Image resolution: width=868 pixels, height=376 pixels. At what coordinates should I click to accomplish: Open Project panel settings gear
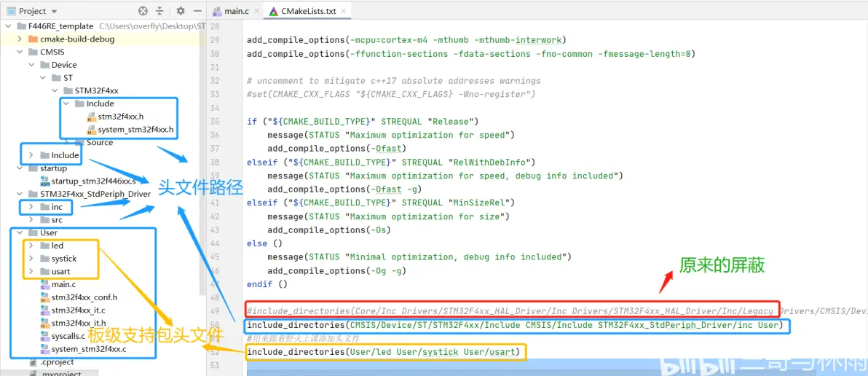point(181,11)
